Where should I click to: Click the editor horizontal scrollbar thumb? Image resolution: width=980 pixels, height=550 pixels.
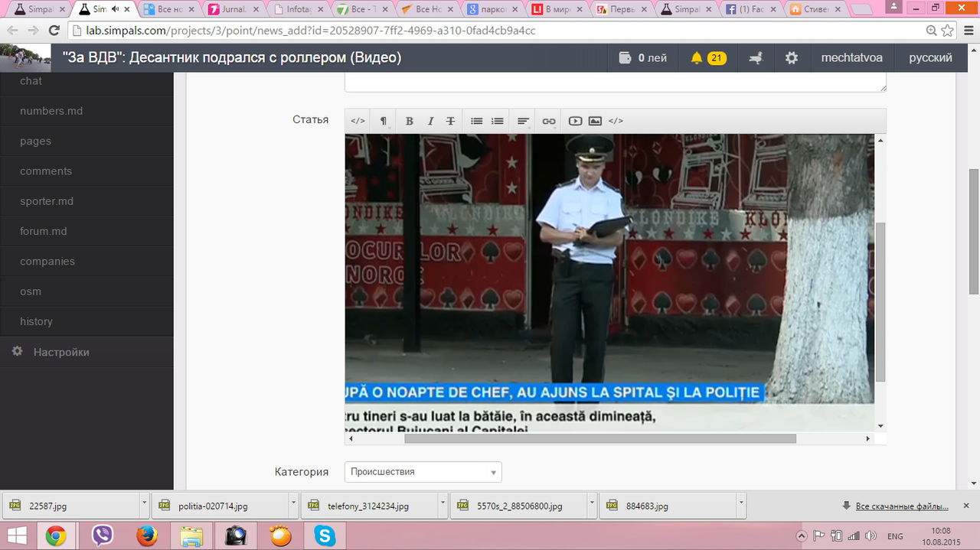coord(600,438)
